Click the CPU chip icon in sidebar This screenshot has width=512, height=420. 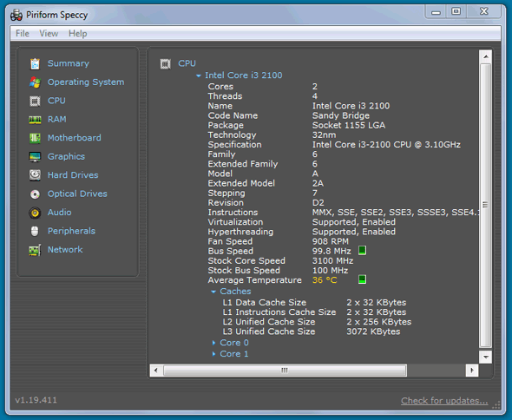click(x=35, y=101)
